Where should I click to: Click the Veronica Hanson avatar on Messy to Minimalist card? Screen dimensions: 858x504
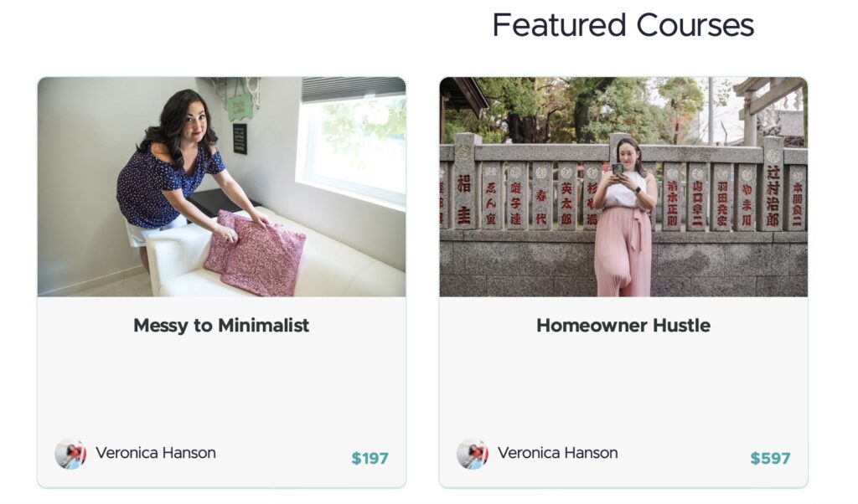(70, 454)
